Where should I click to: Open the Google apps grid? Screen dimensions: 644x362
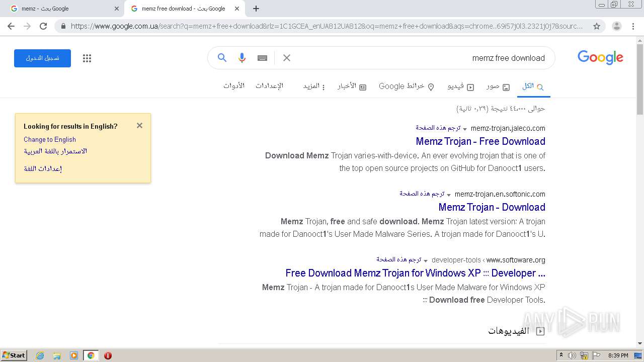pos(87,58)
